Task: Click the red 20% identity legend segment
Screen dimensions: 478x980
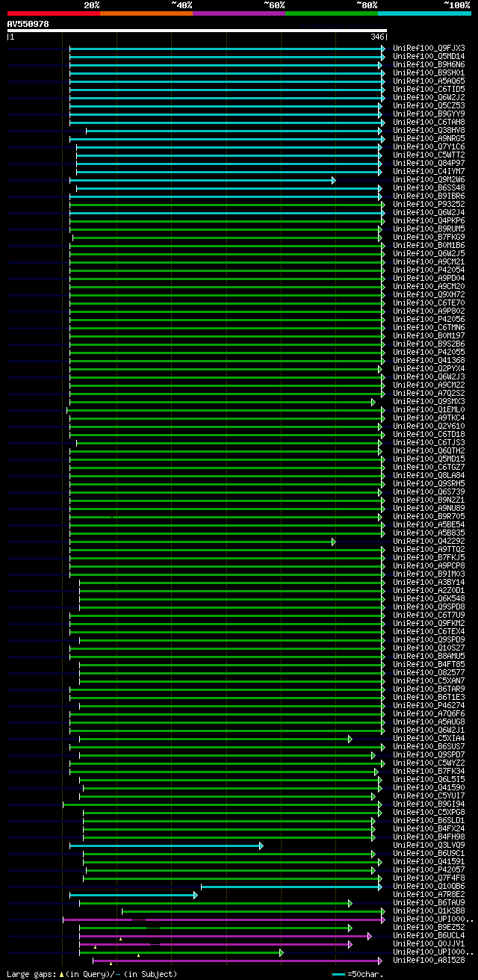Action: (54, 13)
